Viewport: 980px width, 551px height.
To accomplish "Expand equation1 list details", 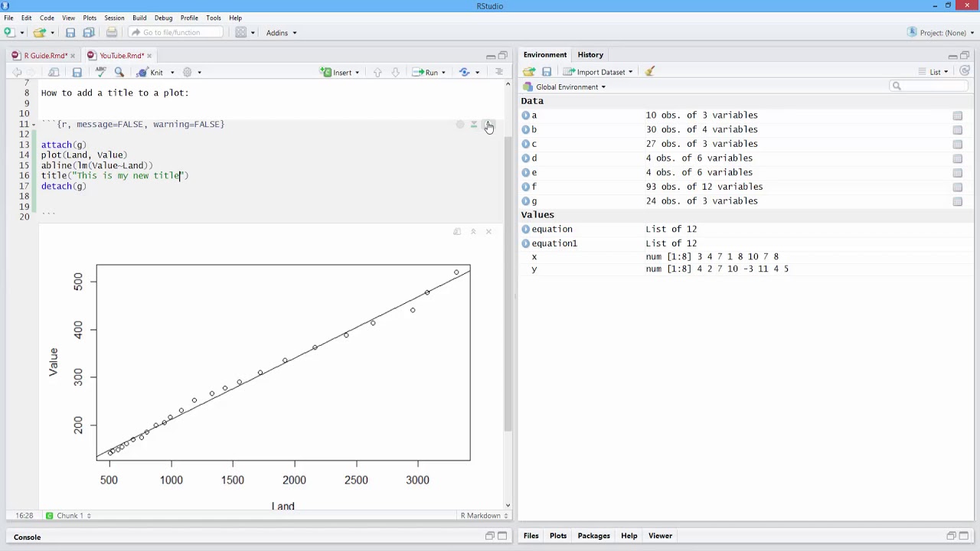I will click(x=526, y=243).
